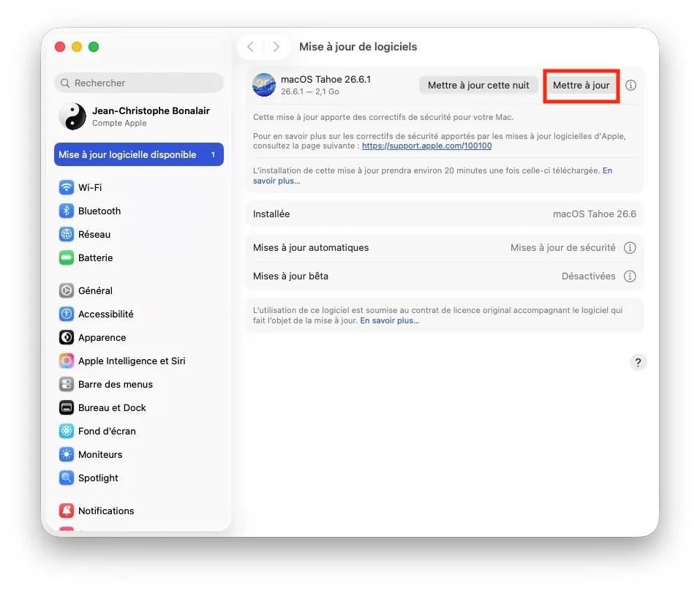Open Wi-Fi settings label

[x=90, y=187]
